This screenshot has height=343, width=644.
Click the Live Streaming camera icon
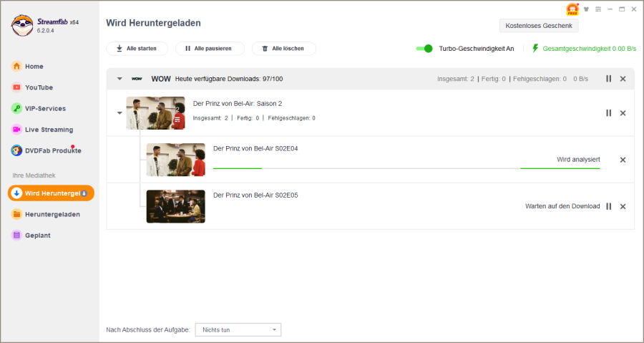(16, 130)
